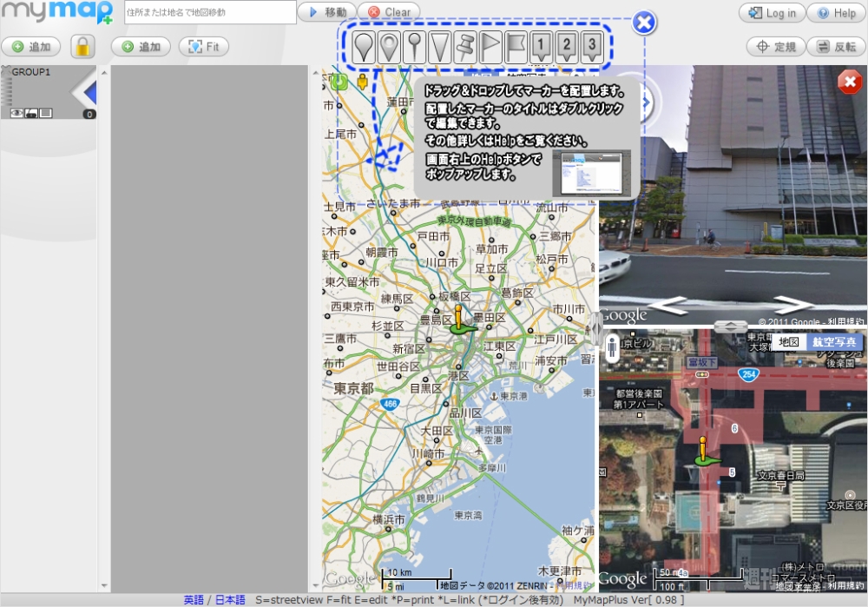The height and width of the screenshot is (607, 868).
Task: Collapse the street view divider handle
Action: [x=730, y=326]
